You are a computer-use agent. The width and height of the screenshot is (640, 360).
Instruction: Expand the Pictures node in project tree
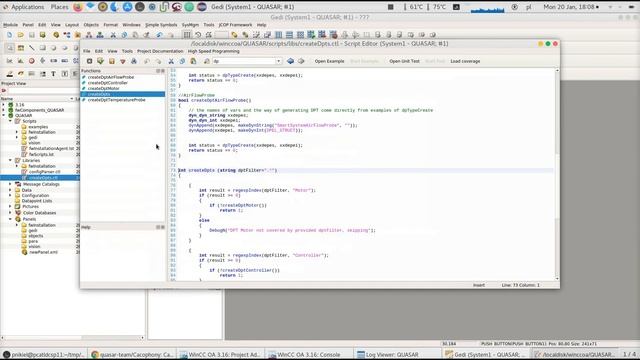tap(11, 207)
